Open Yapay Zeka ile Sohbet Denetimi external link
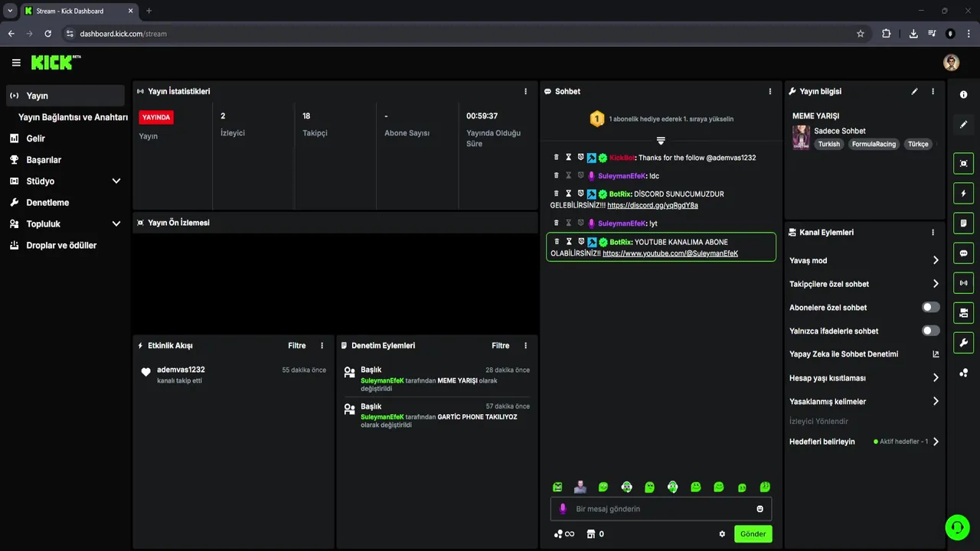The image size is (980, 551). 935,354
